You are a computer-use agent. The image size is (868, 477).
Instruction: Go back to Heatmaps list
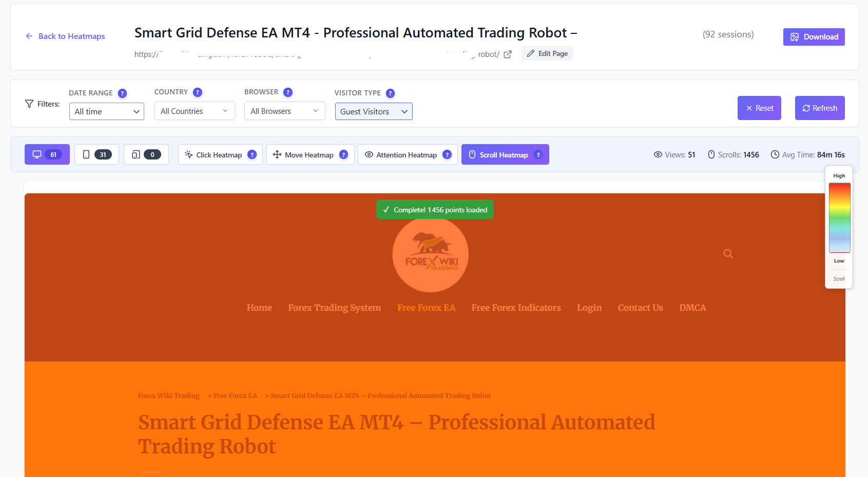point(65,36)
